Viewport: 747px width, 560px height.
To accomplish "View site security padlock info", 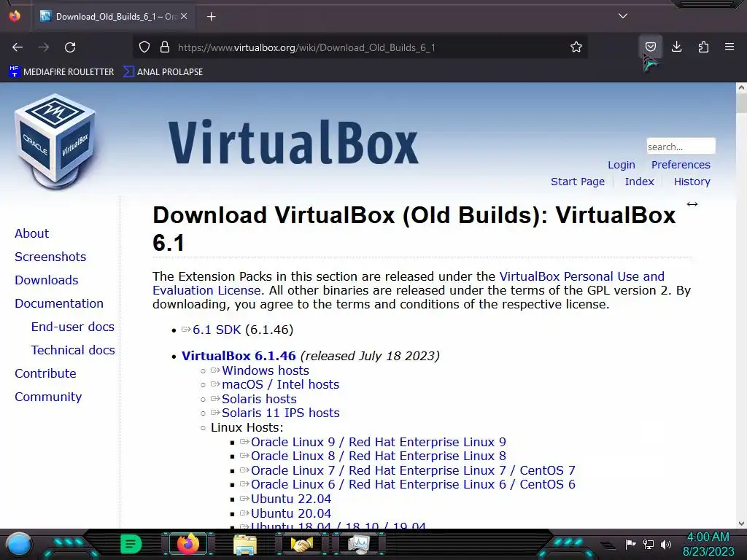I will coord(165,47).
